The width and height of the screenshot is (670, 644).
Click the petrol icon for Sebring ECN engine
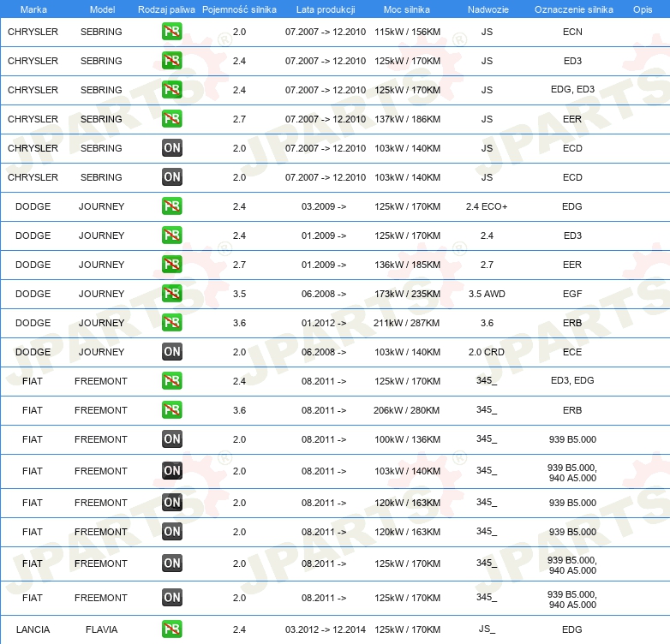[172, 32]
